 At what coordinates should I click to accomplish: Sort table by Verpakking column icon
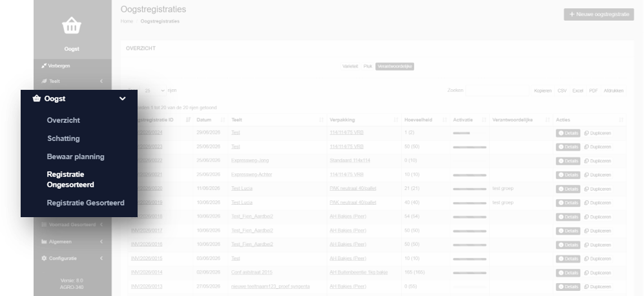(x=396, y=120)
